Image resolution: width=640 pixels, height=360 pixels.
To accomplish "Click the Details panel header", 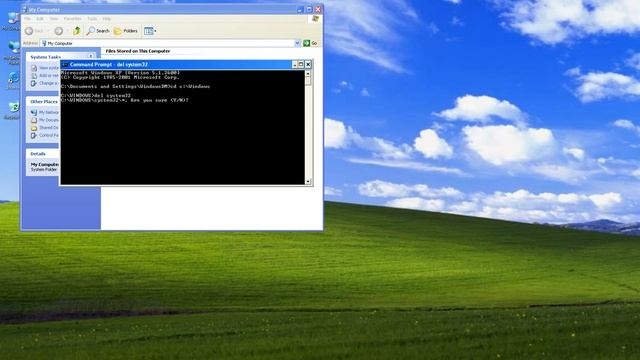I will 43,153.
